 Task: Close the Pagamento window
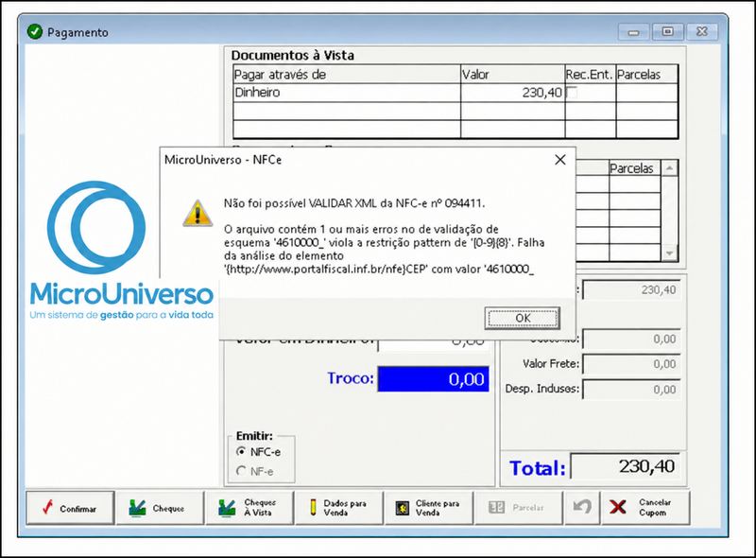pos(702,32)
